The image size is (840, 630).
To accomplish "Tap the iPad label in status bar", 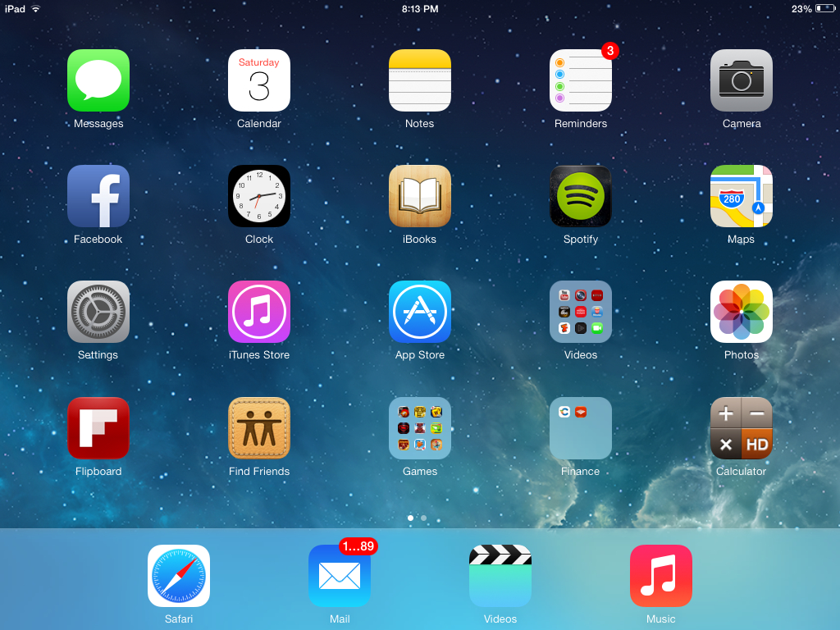I will point(15,8).
